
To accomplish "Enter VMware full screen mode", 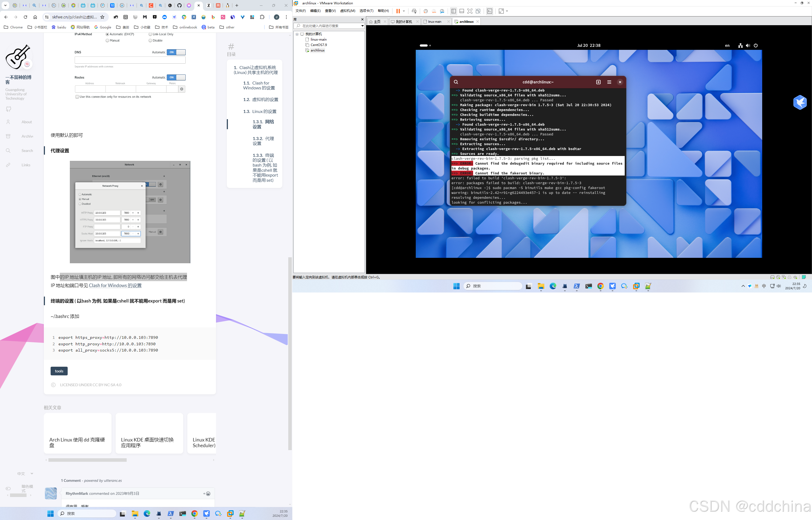I will click(470, 11).
